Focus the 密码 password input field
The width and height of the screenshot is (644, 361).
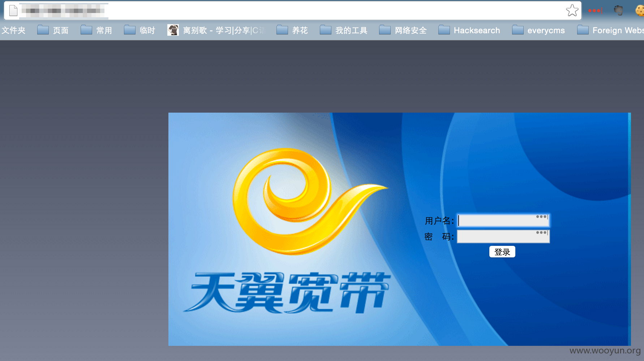(x=503, y=236)
